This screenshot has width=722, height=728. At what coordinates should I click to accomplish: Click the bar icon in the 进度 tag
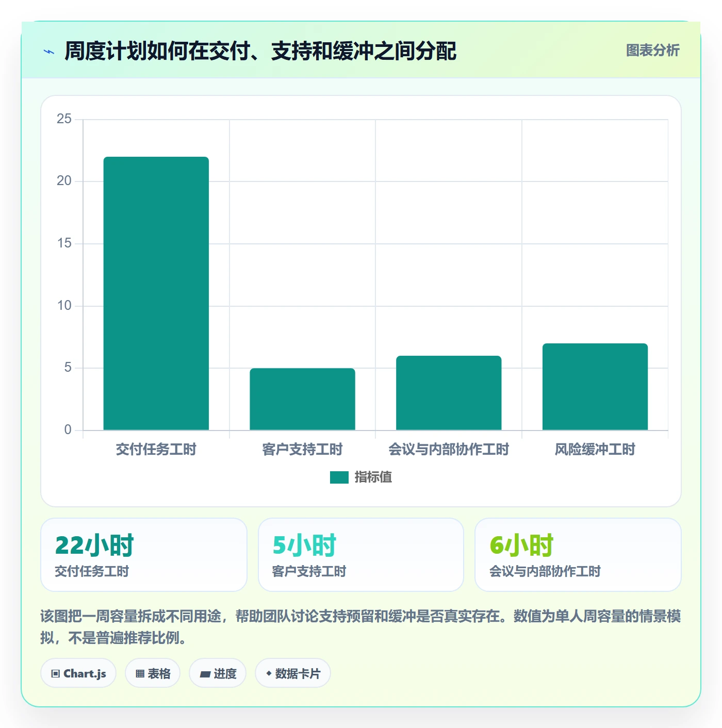pyautogui.click(x=205, y=674)
